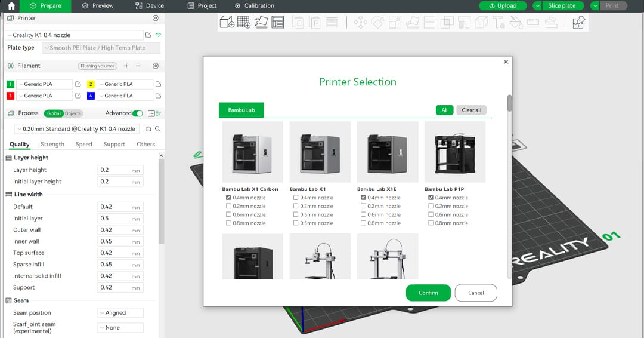Screen dimensions: 644x338
Task: Click the Move tool in toolbar
Action: [x=360, y=22]
